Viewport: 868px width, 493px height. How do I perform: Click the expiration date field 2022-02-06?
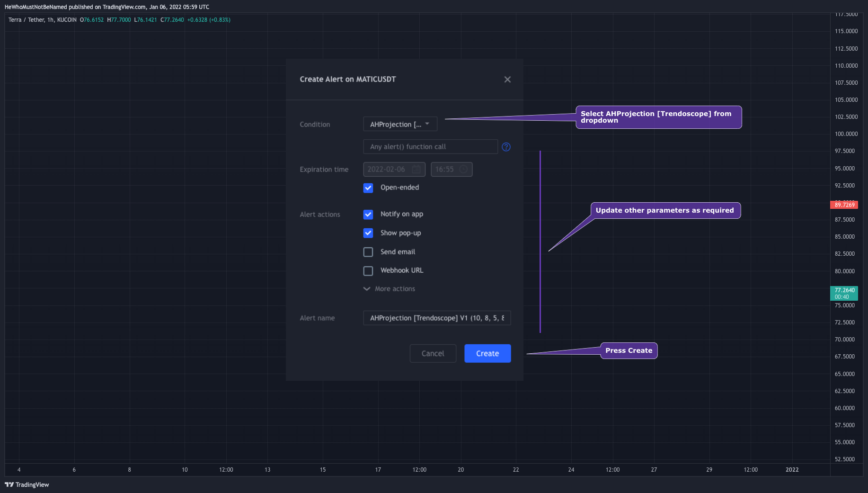(394, 169)
